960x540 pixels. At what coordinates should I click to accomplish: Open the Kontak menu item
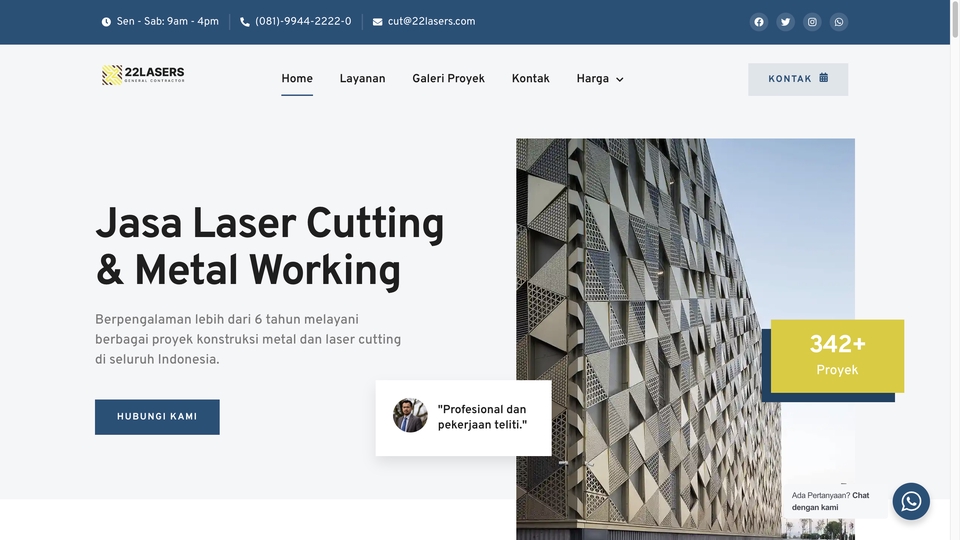coord(531,79)
